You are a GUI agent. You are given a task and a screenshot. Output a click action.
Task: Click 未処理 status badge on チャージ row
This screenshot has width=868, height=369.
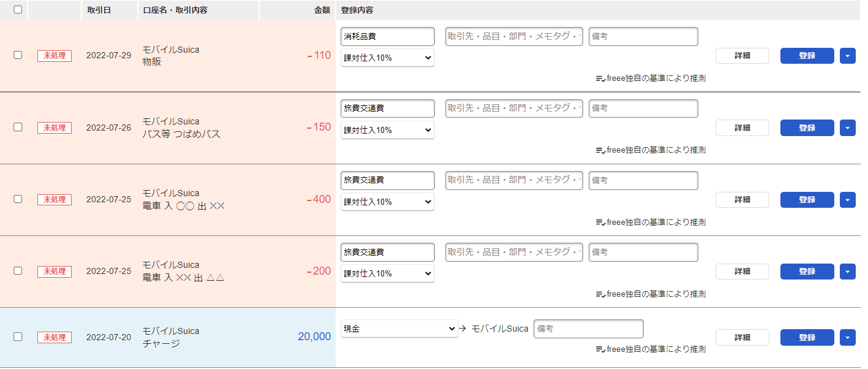(55, 338)
